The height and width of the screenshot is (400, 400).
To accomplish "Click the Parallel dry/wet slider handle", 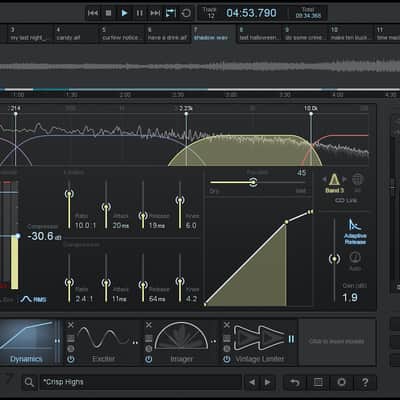I will click(x=253, y=182).
